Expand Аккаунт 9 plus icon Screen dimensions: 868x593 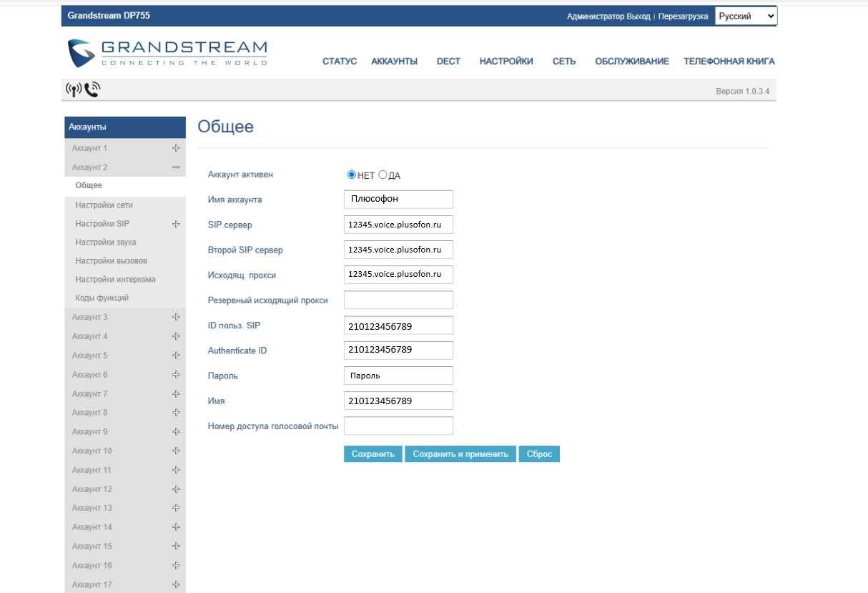(x=176, y=432)
